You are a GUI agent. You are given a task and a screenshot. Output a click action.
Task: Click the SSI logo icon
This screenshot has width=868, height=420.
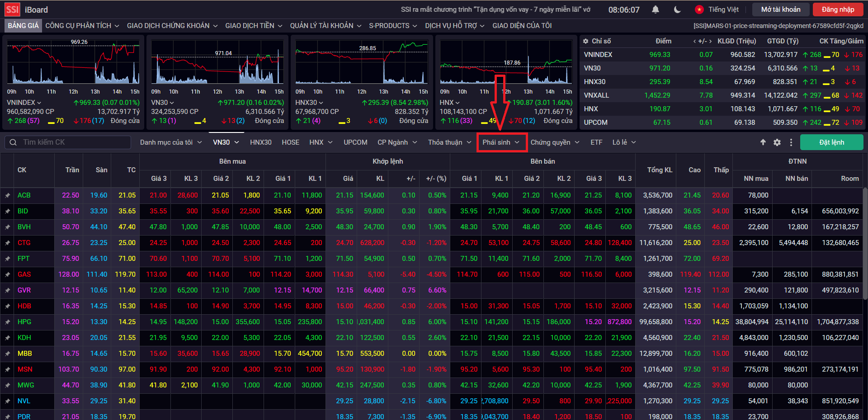coord(13,9)
